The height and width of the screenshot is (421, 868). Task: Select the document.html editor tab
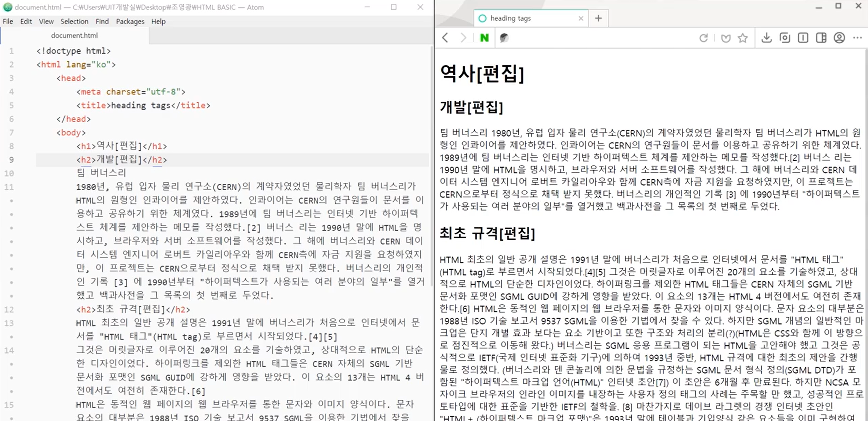pos(74,35)
